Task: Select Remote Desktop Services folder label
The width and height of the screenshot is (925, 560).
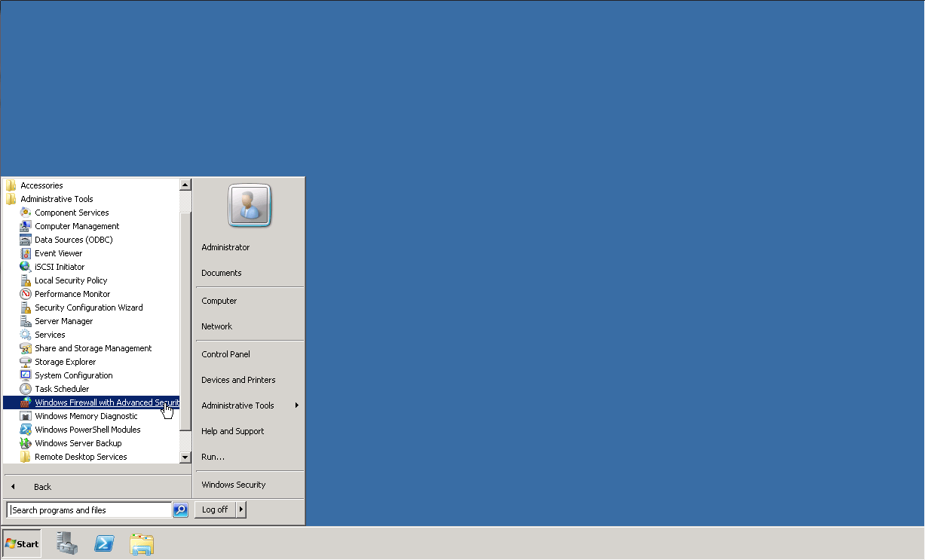Action: coord(81,457)
